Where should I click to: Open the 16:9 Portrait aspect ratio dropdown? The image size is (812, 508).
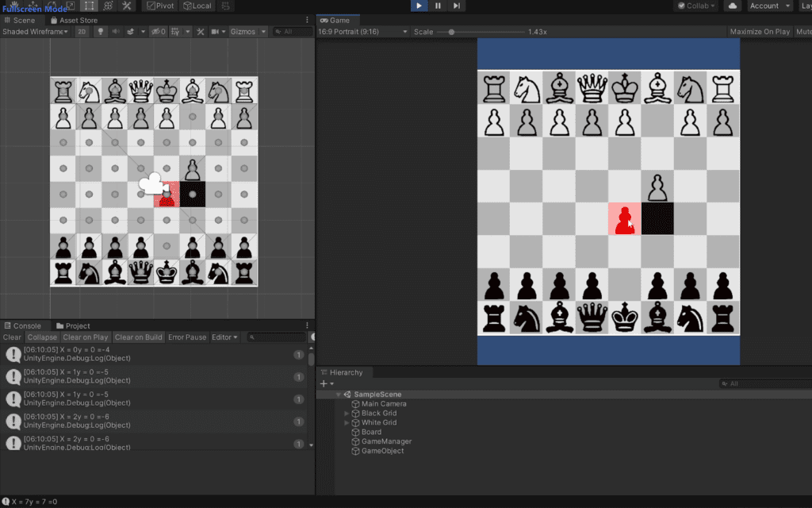[x=362, y=32]
